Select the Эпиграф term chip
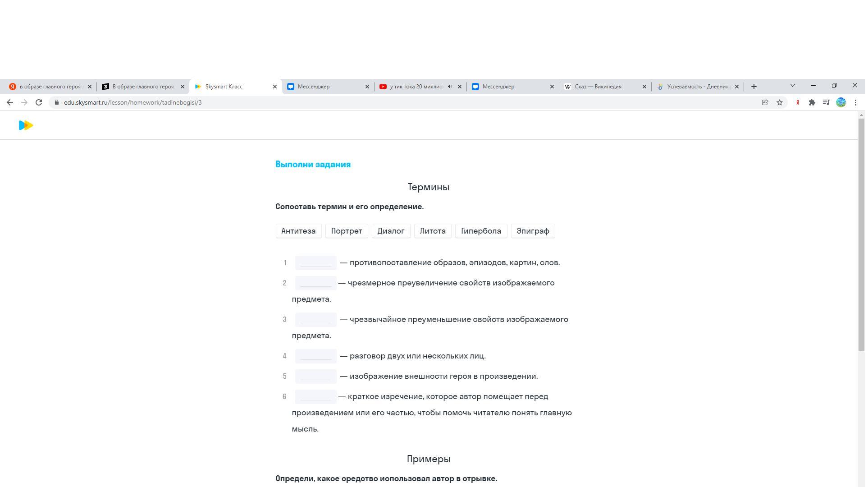Image resolution: width=868 pixels, height=487 pixels. click(x=533, y=231)
